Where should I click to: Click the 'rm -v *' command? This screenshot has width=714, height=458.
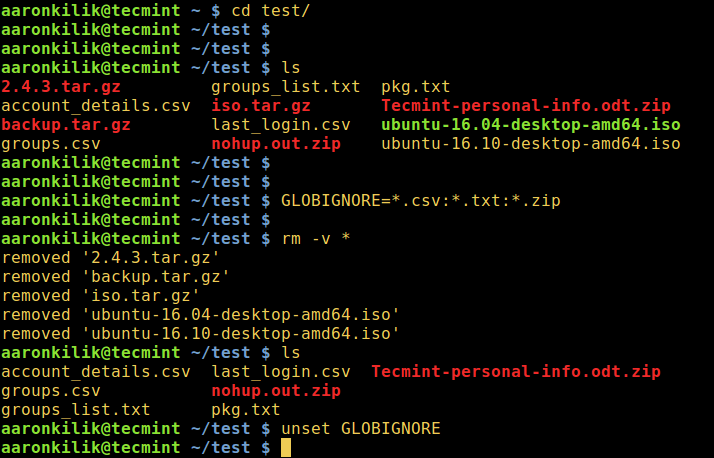click(316, 238)
